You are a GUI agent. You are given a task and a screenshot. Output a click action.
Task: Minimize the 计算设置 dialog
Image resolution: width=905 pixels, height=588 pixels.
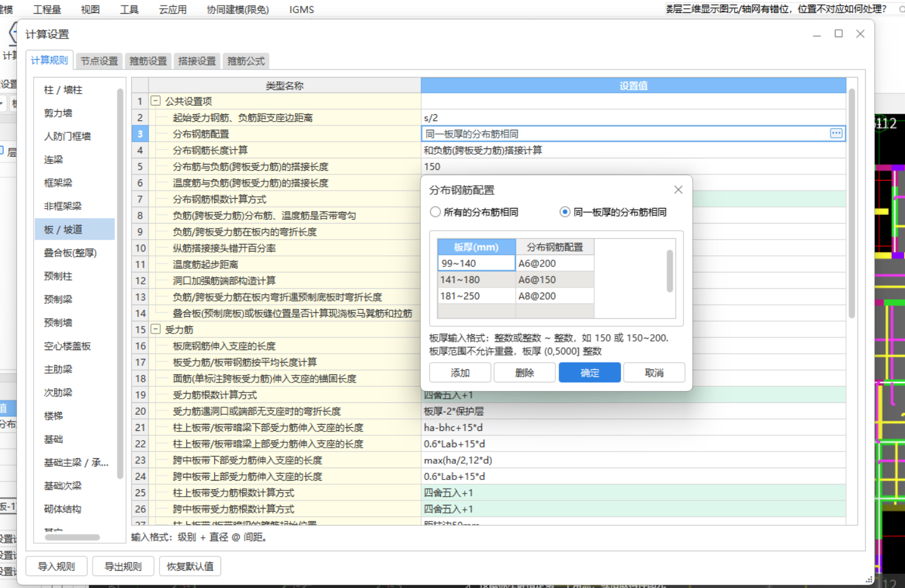[x=817, y=34]
